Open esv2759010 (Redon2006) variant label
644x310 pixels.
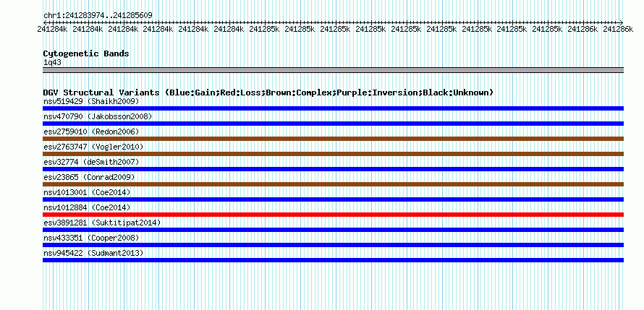click(x=91, y=132)
